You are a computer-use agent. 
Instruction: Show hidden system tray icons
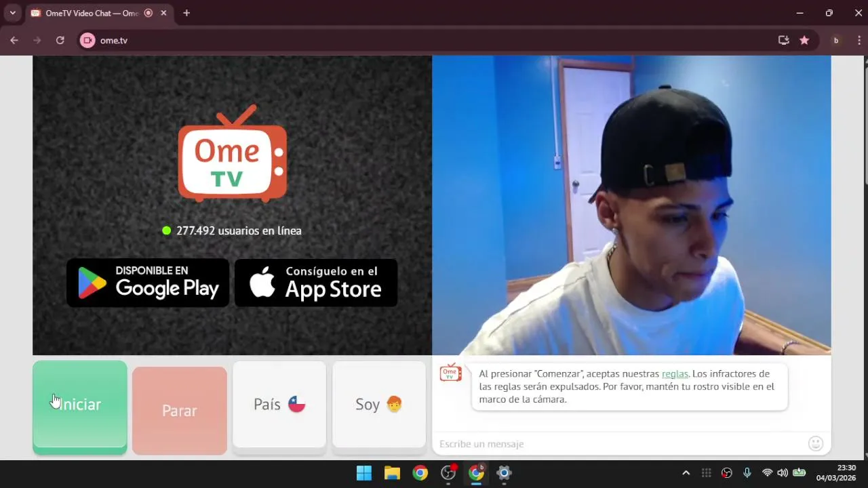click(x=686, y=473)
